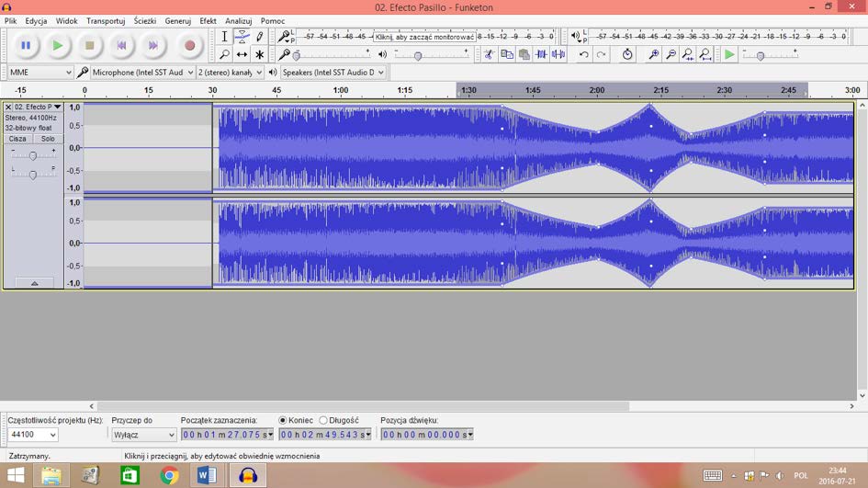This screenshot has height=488, width=868.
Task: Skip to start of track
Action: pos(121,45)
